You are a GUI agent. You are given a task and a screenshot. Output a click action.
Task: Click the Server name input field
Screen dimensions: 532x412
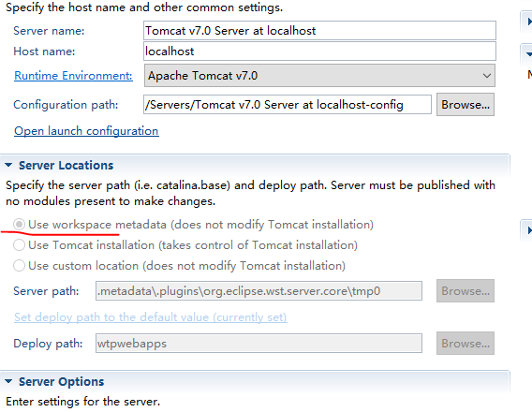319,31
